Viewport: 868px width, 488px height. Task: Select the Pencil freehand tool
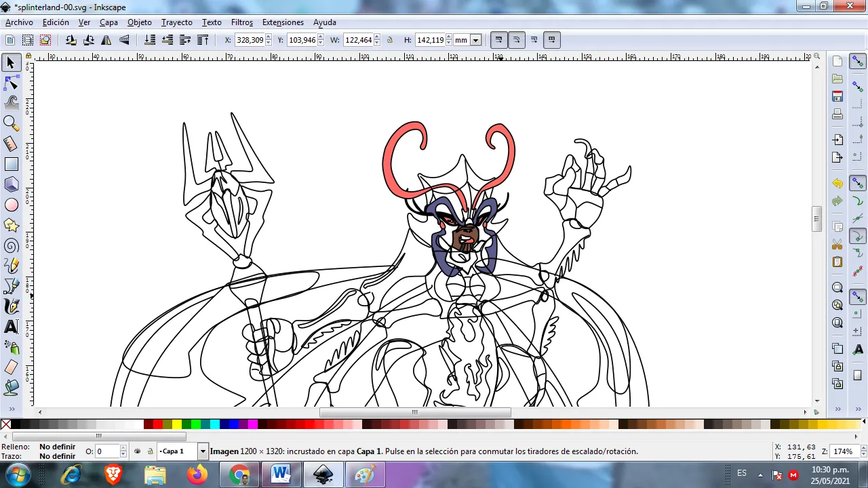point(12,266)
